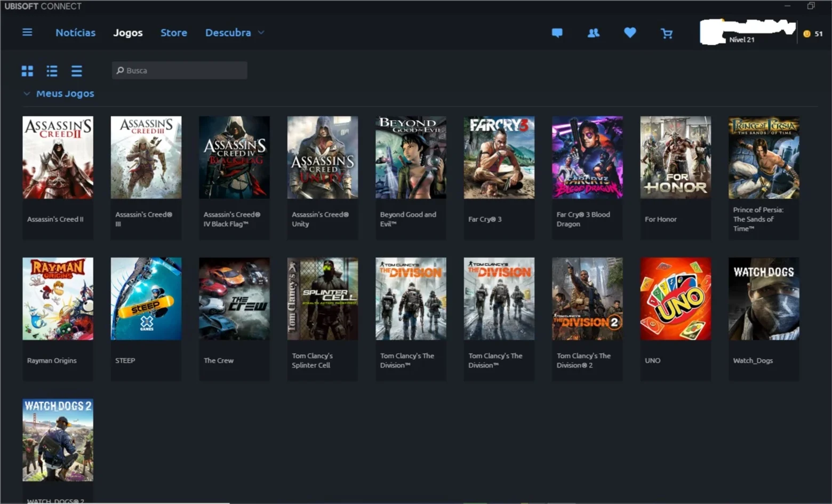
Task: Click the Rayman Origins title text
Action: [52, 361]
